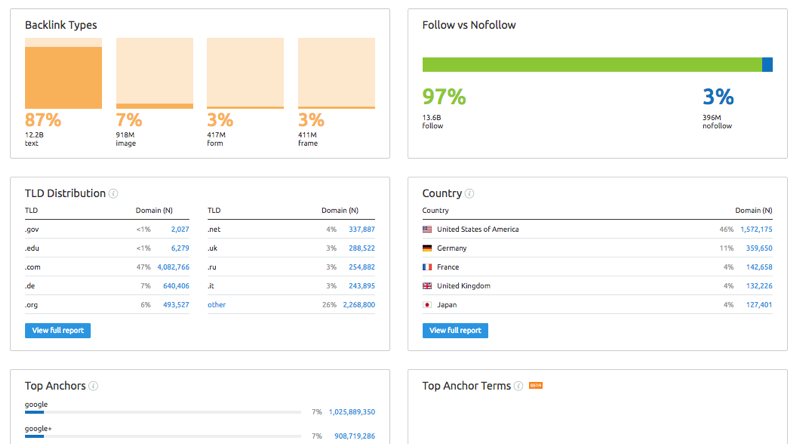
Task: Select the text backlink type bar
Action: point(63,78)
